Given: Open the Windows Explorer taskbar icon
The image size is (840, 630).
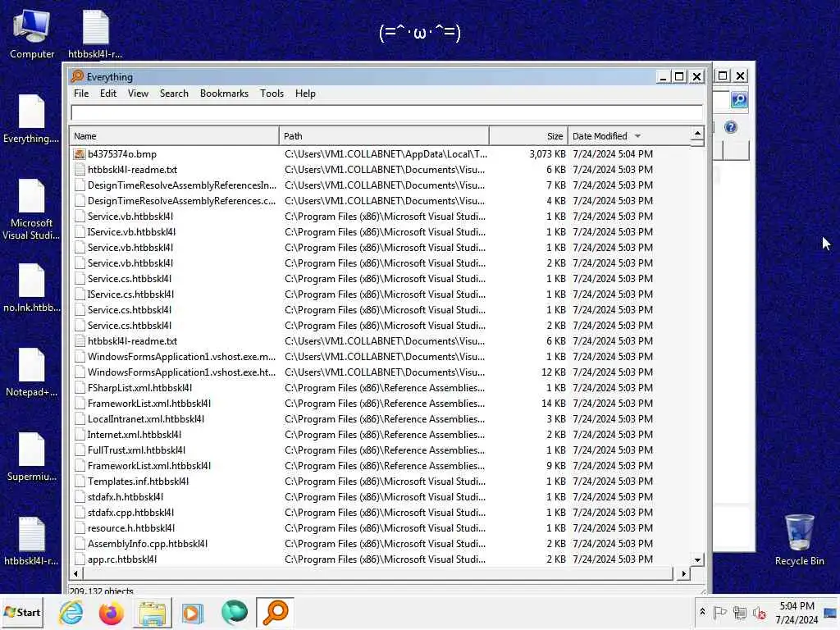Looking at the screenshot, I should pos(153,612).
